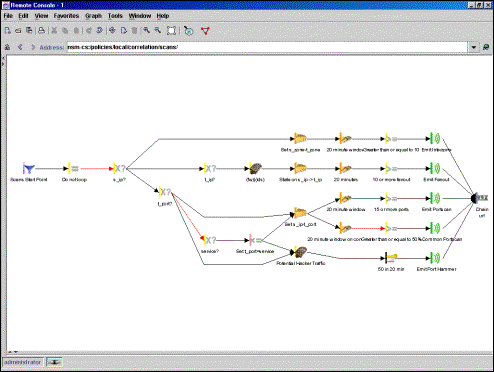
Task: Click the Print toolbar icon
Action: (41, 31)
